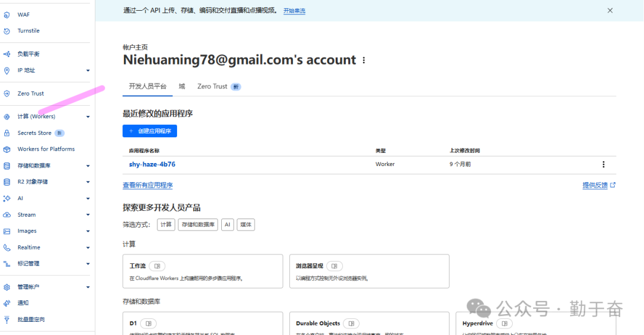Click the AI sparkle icon in sidebar
This screenshot has height=335, width=644.
pos(7,198)
